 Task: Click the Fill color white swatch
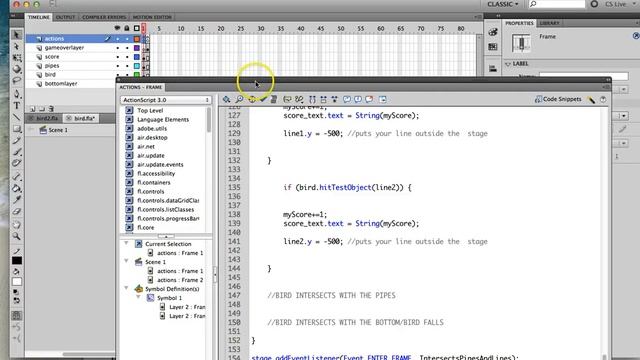pos(17,282)
